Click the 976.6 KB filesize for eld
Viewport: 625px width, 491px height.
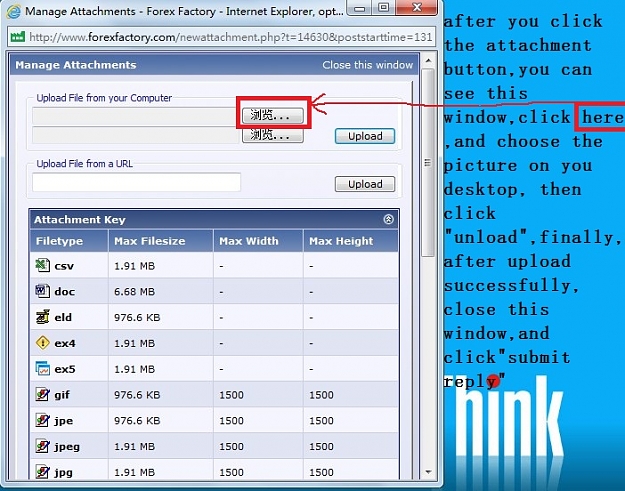137,317
